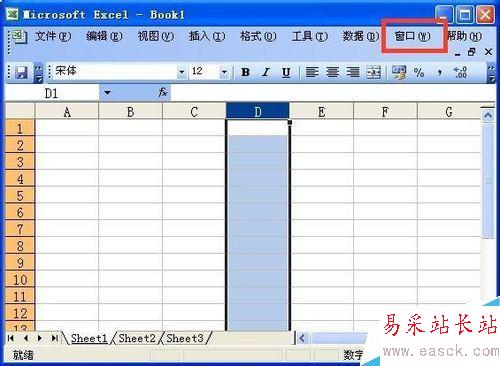Click the Save toolbar icon

(21, 72)
